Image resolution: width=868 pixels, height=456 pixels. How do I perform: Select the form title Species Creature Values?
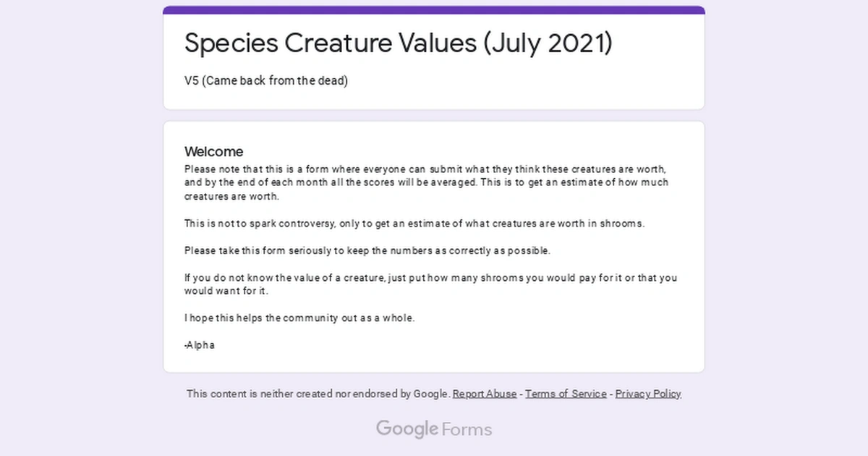click(399, 43)
